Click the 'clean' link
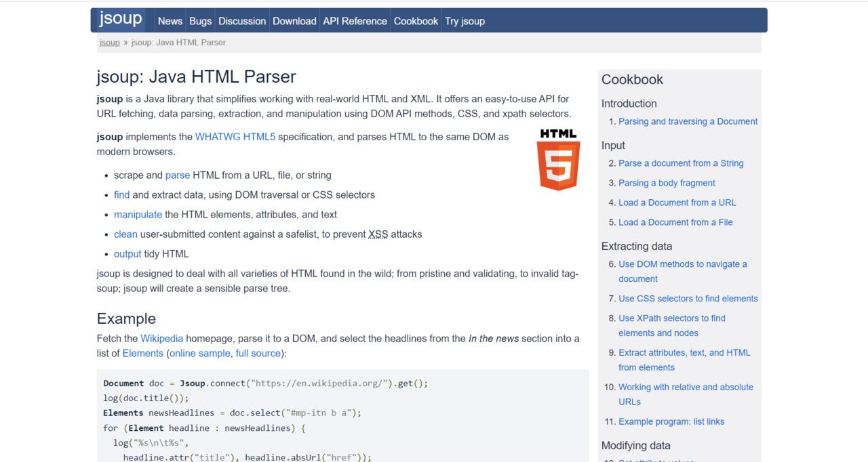The width and height of the screenshot is (868, 462). (x=125, y=234)
